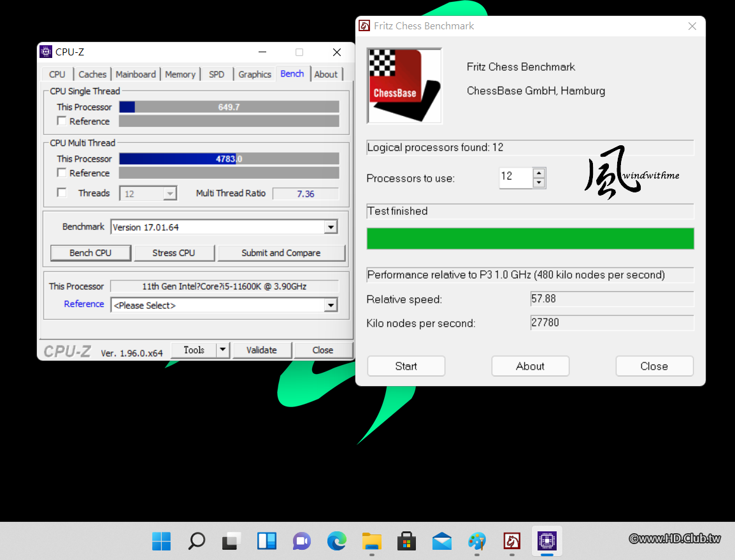Close Fritz Chess Benchmark window X

coord(692,26)
